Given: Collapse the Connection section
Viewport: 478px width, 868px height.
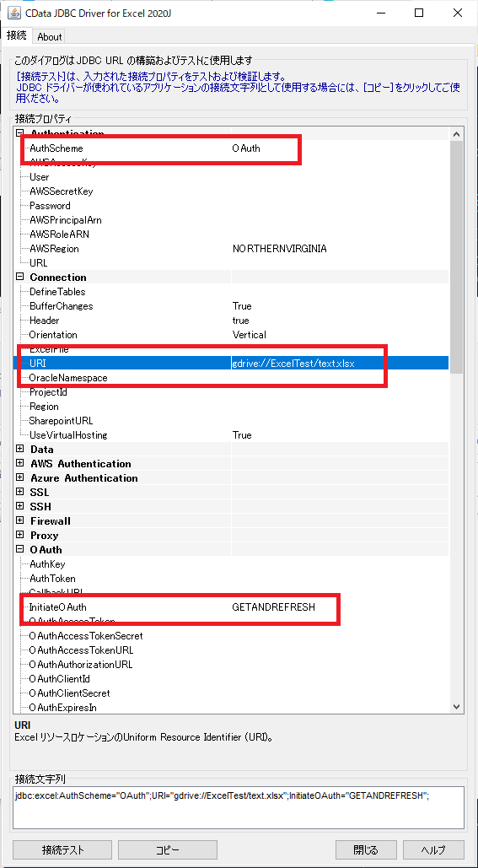Looking at the screenshot, I should [20, 277].
